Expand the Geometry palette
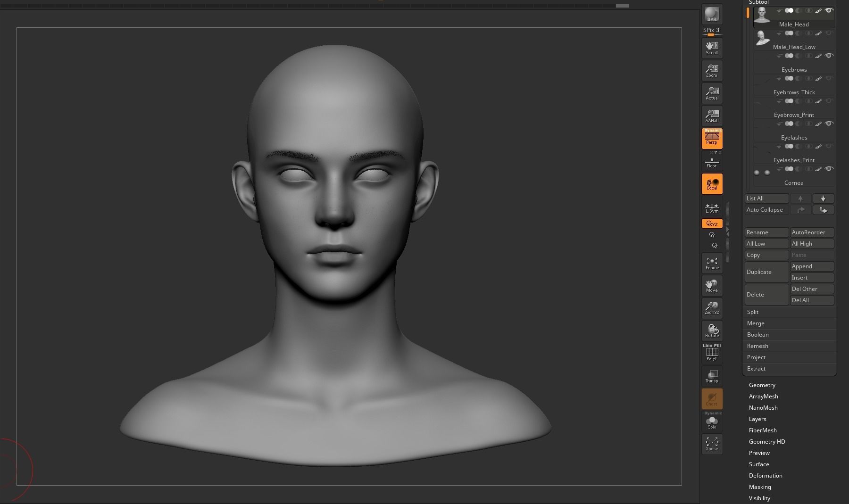849x504 pixels. 762,385
